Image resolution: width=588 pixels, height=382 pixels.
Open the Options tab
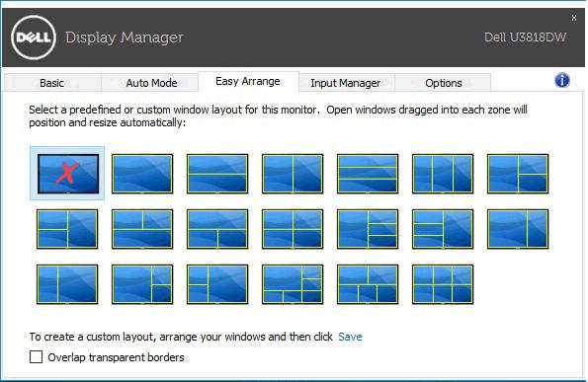tap(444, 83)
